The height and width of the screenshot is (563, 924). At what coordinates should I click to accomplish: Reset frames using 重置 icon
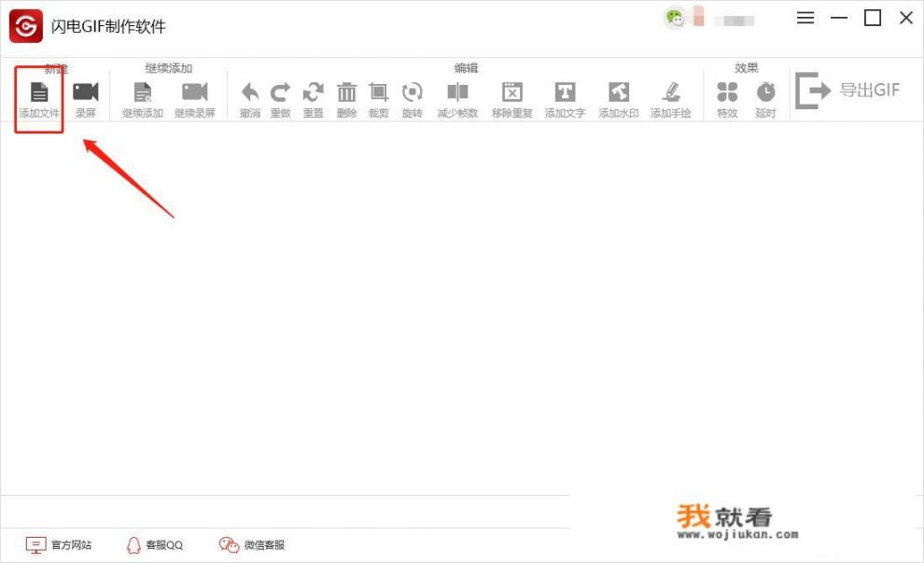(313, 92)
